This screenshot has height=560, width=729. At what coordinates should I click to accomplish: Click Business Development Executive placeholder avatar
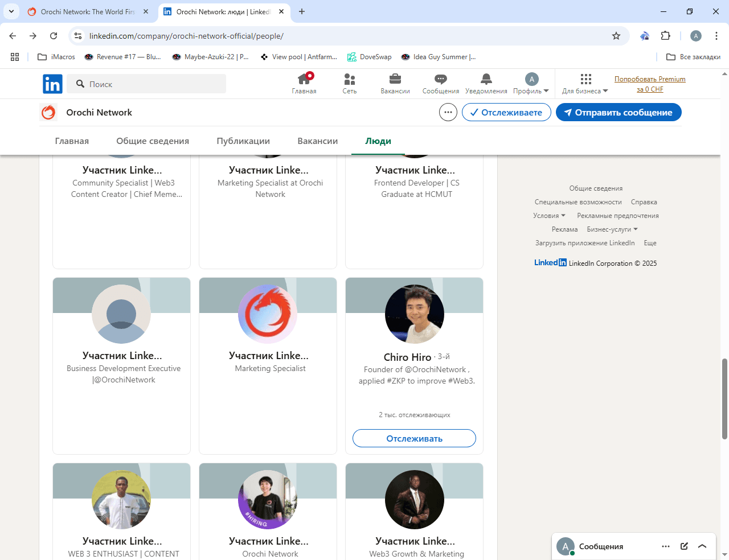coord(121,314)
